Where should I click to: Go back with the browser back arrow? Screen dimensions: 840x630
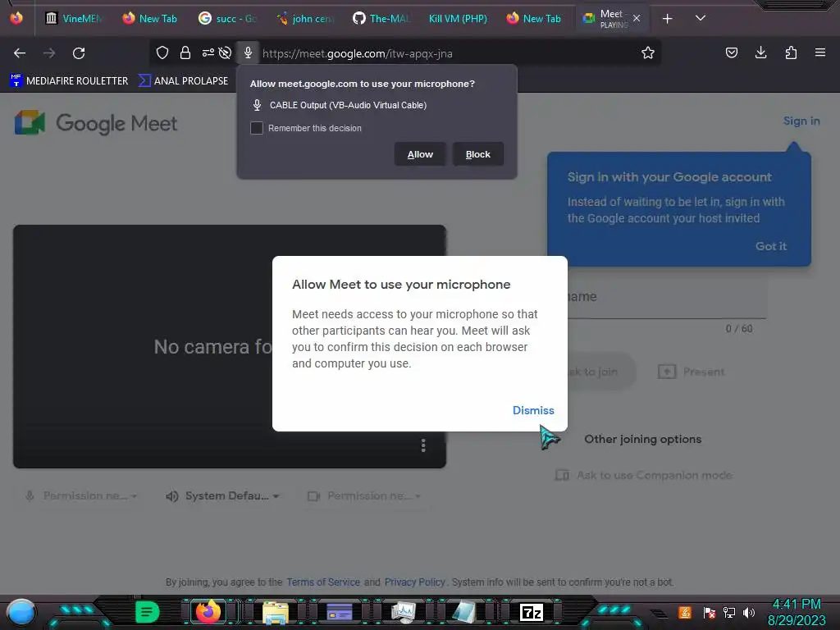[20, 53]
